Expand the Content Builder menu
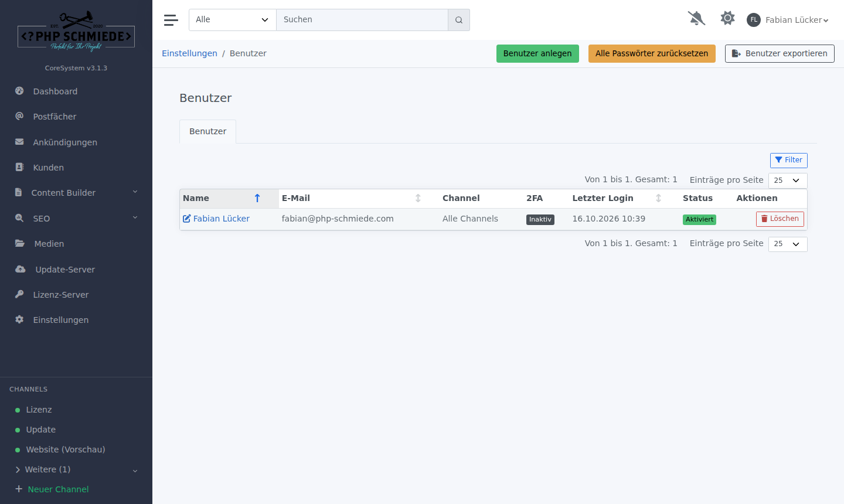This screenshot has height=504, width=844. click(76, 193)
